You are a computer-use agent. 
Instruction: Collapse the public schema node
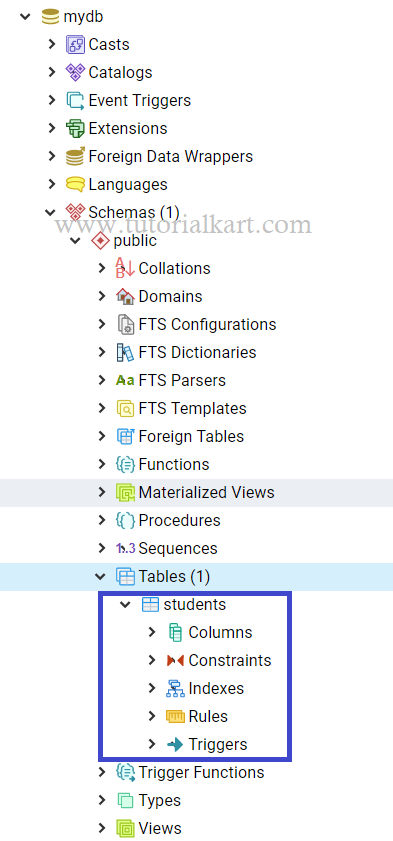tap(76, 240)
